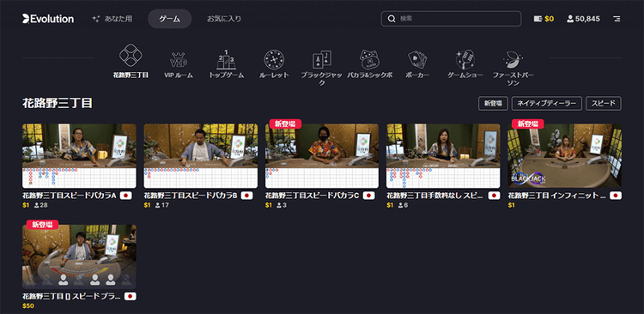Toggle the ネイティブディーラー filter chip
The height and width of the screenshot is (314, 644).
click(547, 104)
